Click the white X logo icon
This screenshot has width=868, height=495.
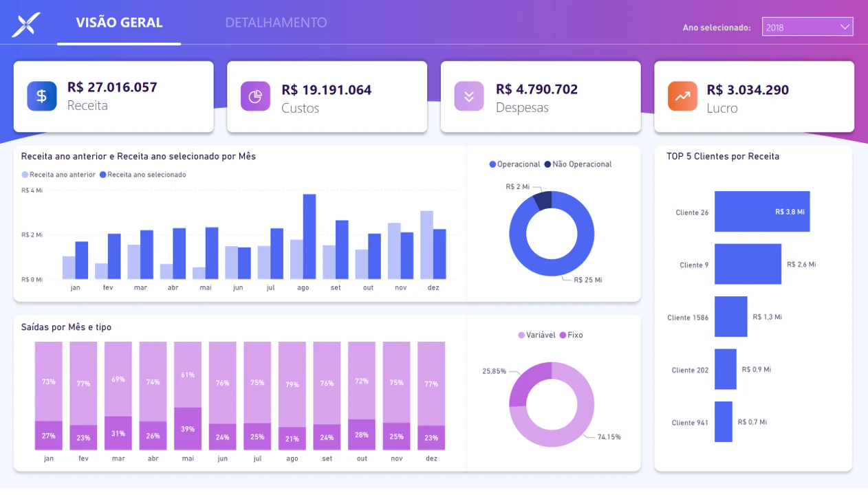26,25
